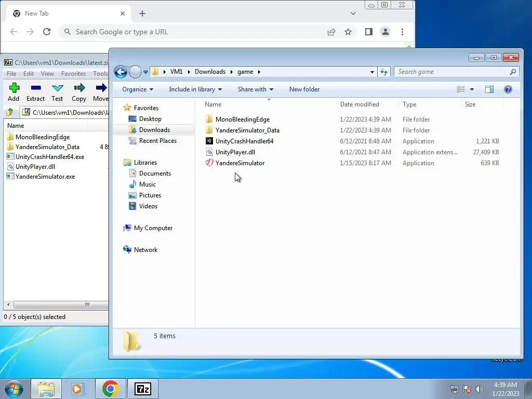Click the Add button in 7-Zip toolbar
The width and height of the screenshot is (532, 399).
pos(14,92)
